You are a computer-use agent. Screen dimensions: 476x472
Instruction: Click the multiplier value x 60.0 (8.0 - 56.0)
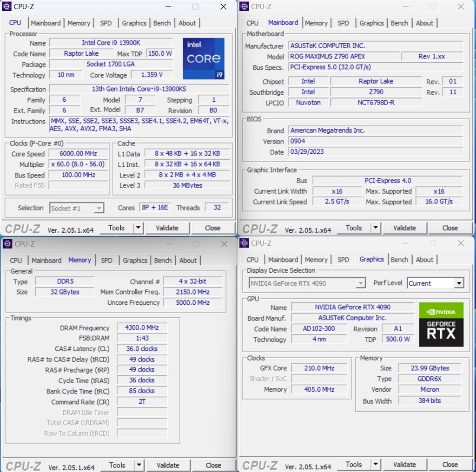[x=78, y=164]
